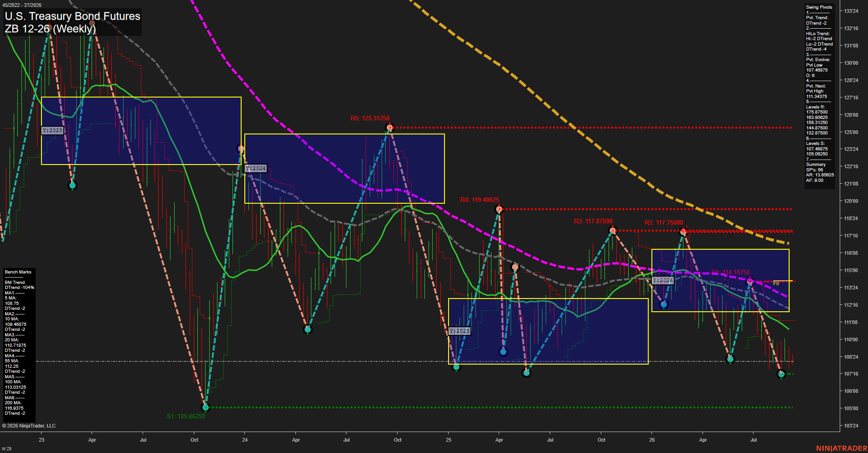This screenshot has height=453, width=868.
Task: Click the 103'24 price axis label
Action: 851,426
